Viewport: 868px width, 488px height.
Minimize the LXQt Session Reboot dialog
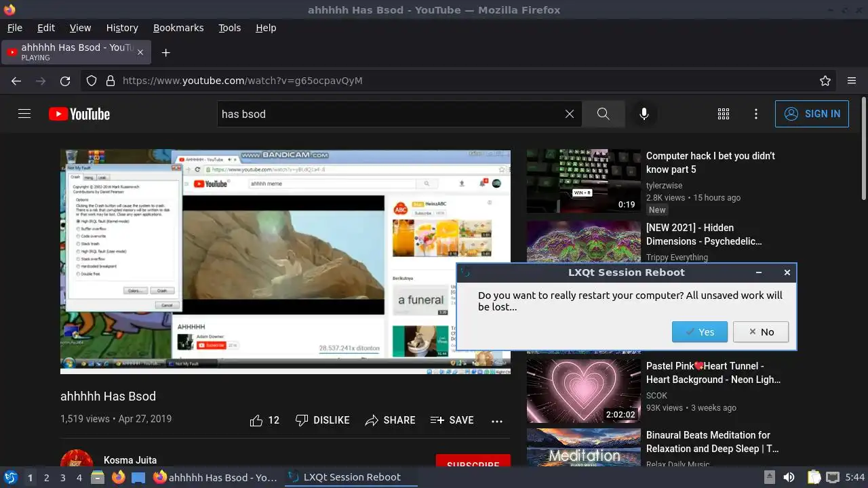758,272
